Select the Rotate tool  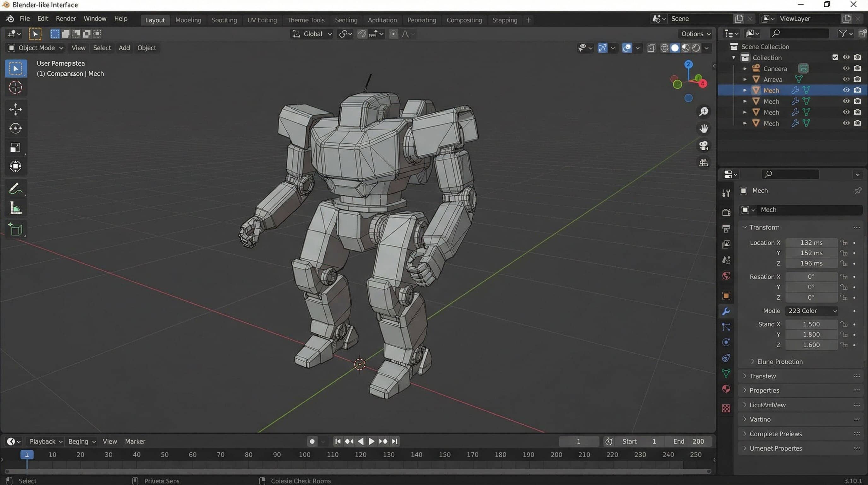coord(15,128)
